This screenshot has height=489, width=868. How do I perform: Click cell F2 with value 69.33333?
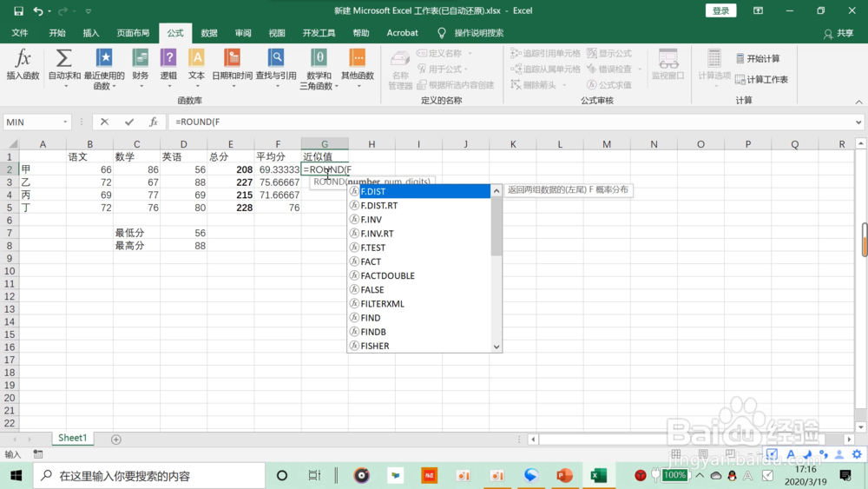point(278,169)
